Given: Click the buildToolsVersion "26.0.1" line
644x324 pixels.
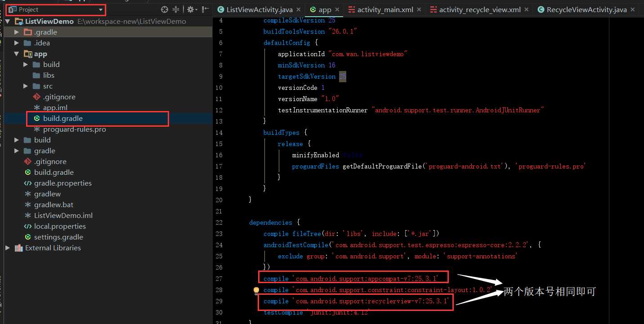Looking at the screenshot, I should pyautogui.click(x=310, y=31).
